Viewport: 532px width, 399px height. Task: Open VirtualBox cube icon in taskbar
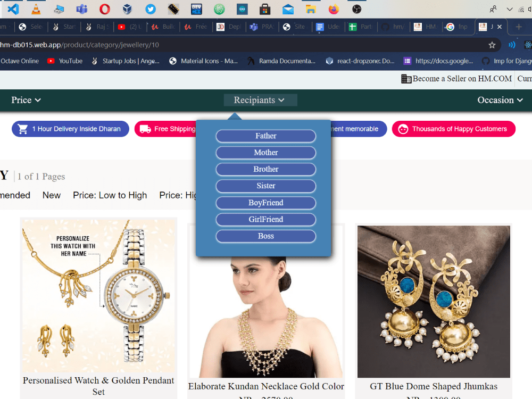(x=127, y=9)
